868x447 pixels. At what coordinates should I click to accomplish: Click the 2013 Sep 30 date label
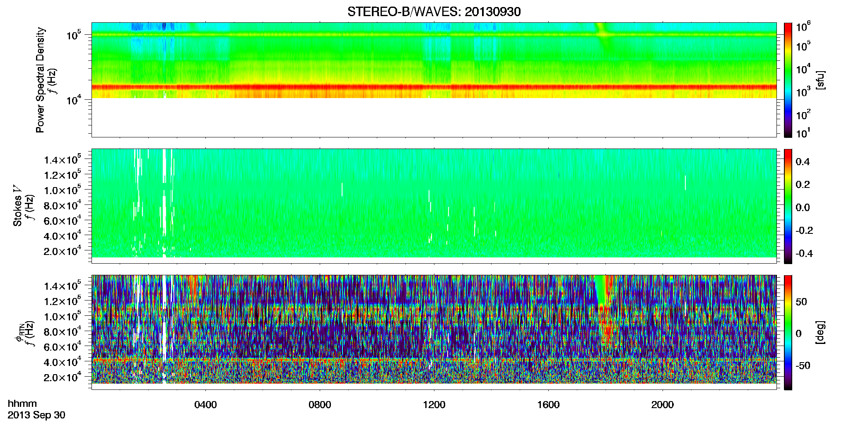click(36, 415)
